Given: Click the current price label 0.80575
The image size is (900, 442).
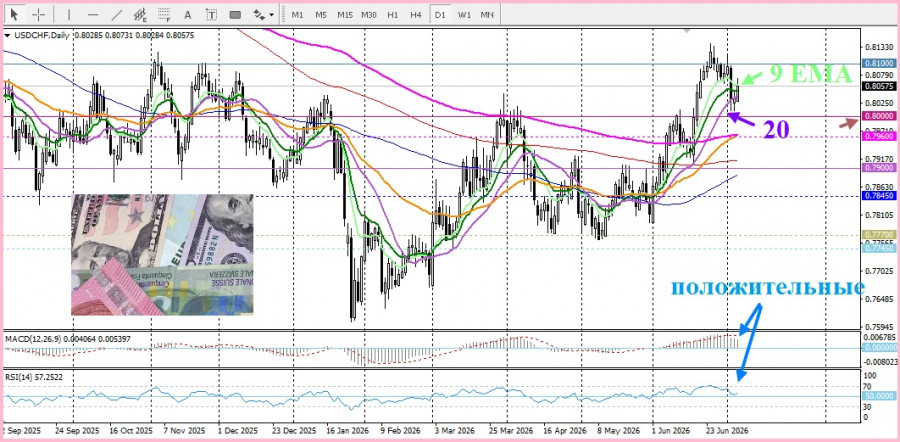Looking at the screenshot, I should (x=879, y=86).
